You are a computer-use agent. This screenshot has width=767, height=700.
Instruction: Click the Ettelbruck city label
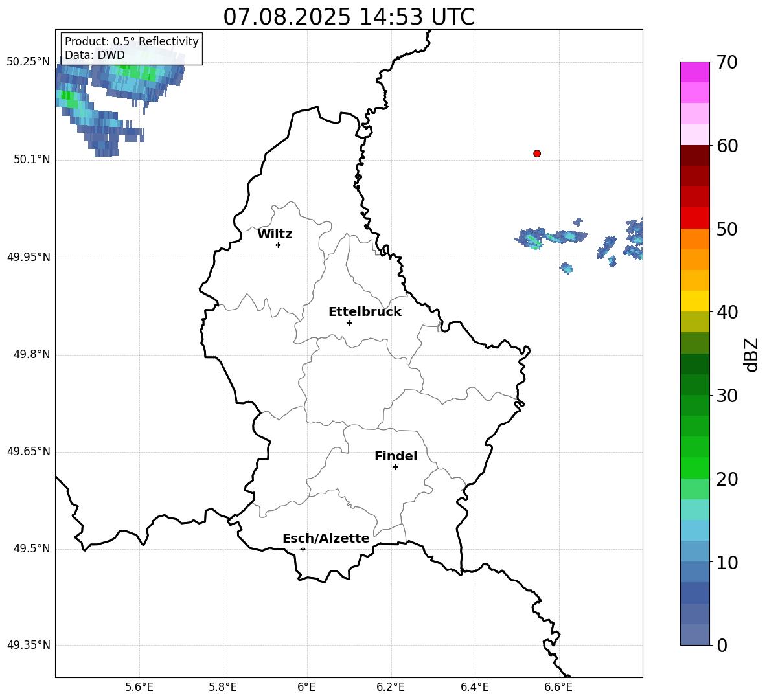[365, 312]
